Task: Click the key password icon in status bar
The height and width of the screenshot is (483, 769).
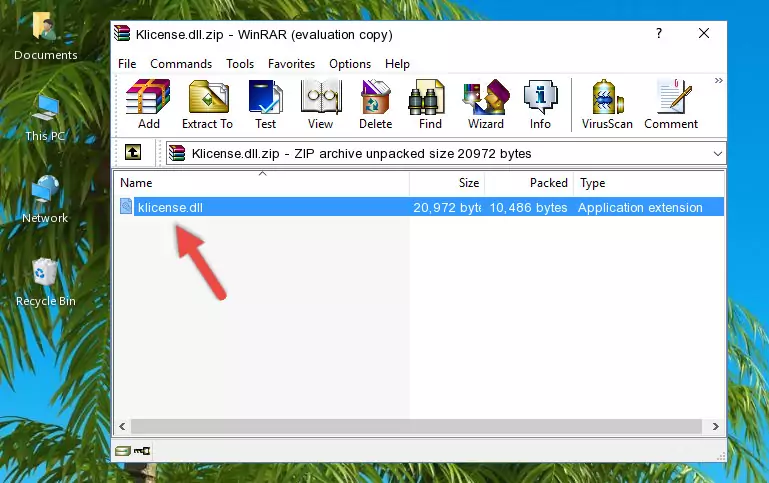Action: (142, 451)
